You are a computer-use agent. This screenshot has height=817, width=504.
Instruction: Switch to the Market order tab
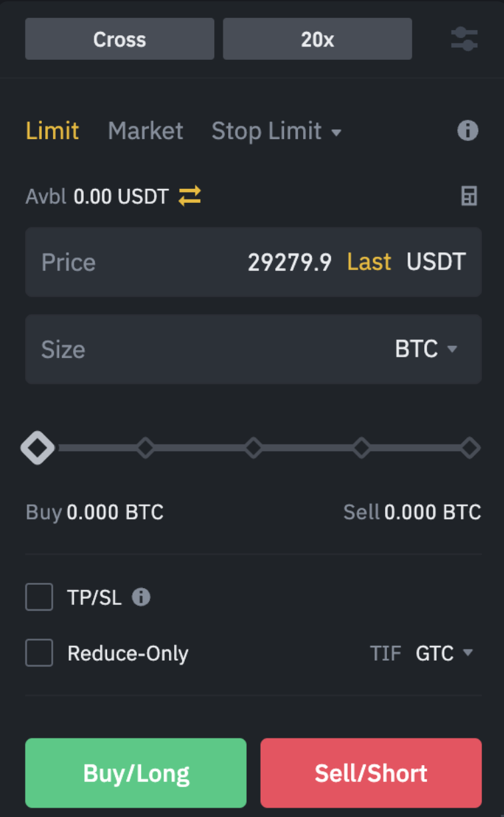point(145,131)
